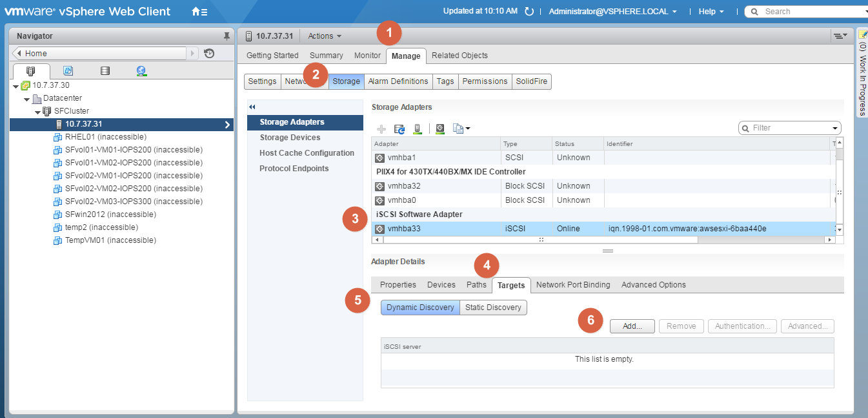Switch to adapter Properties tab
Viewport: 868px width, 418px height.
pyautogui.click(x=398, y=285)
